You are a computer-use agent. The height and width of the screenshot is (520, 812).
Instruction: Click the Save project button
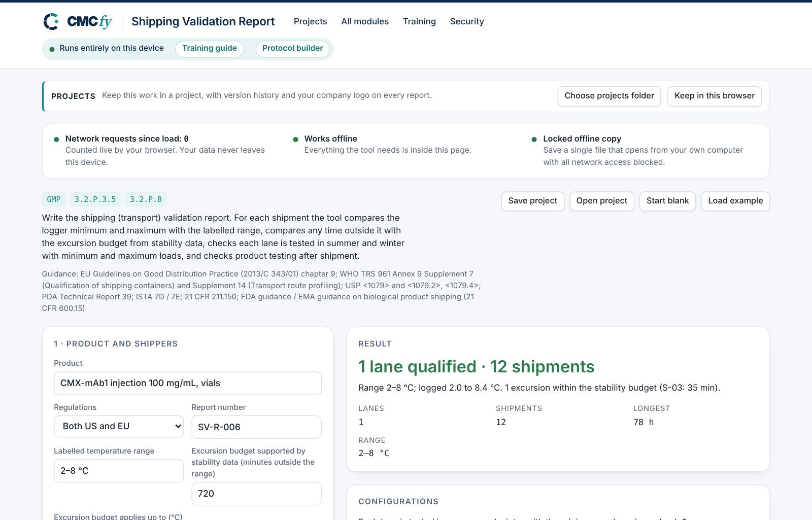(x=532, y=201)
